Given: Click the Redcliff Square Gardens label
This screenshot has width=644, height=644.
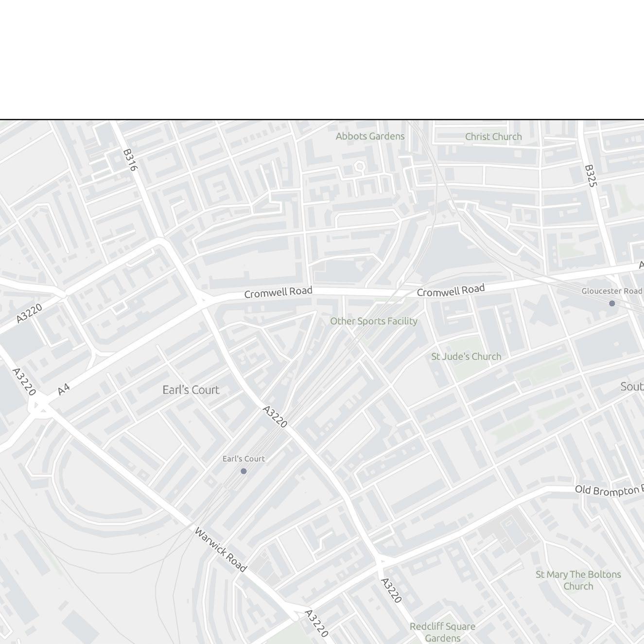Looking at the screenshot, I should pyautogui.click(x=442, y=632).
